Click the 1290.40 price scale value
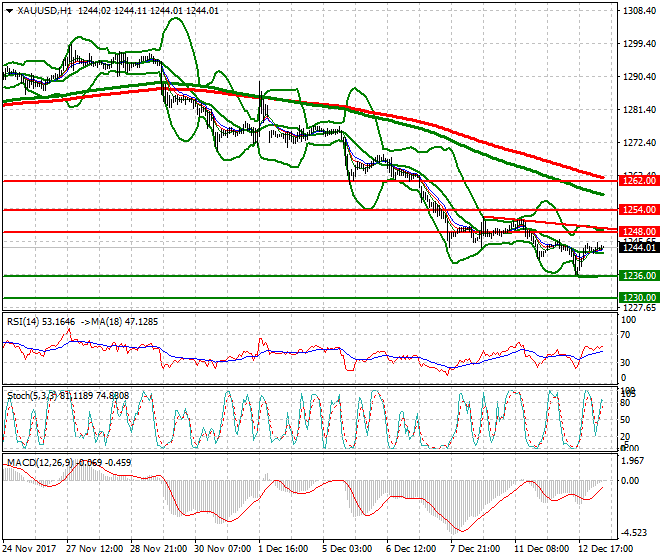The width and height of the screenshot is (660, 560). point(639,76)
